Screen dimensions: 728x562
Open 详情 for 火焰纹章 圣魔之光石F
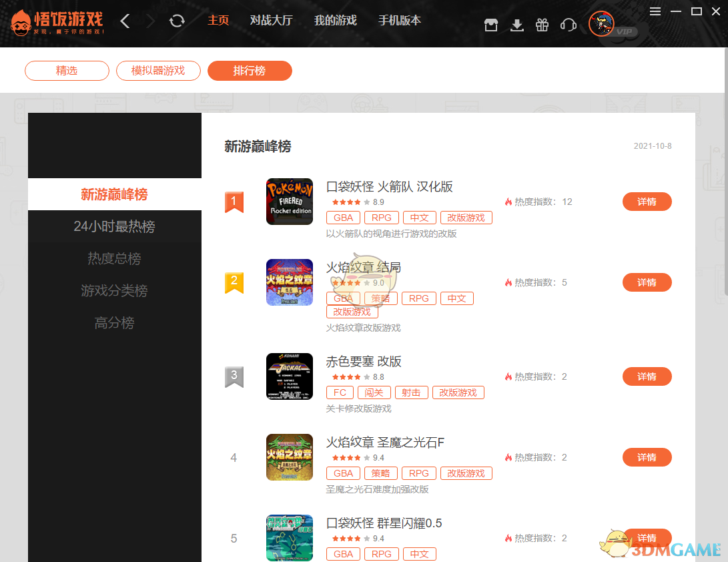(647, 457)
